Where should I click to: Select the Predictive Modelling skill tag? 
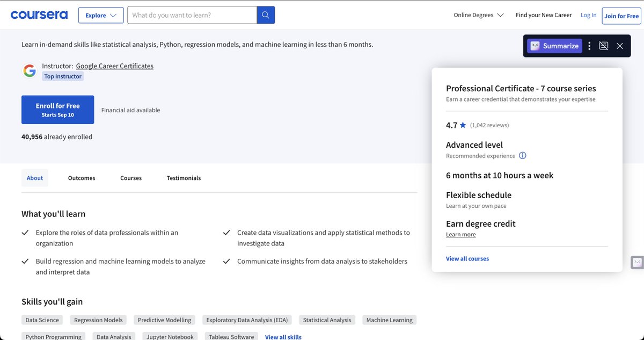[x=164, y=320]
